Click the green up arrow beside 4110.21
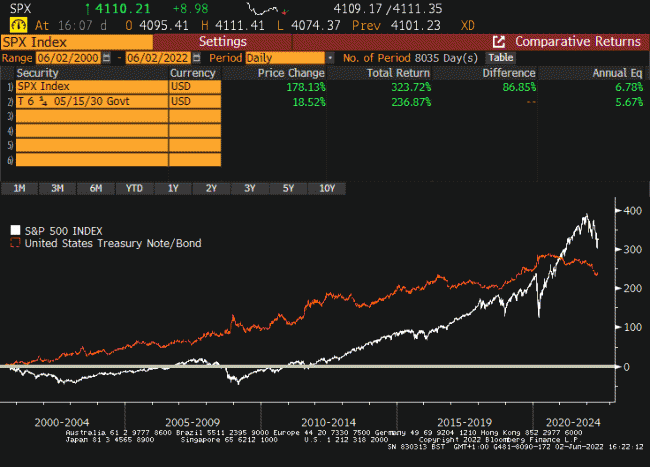Image resolution: width=650 pixels, height=467 pixels. [x=87, y=9]
